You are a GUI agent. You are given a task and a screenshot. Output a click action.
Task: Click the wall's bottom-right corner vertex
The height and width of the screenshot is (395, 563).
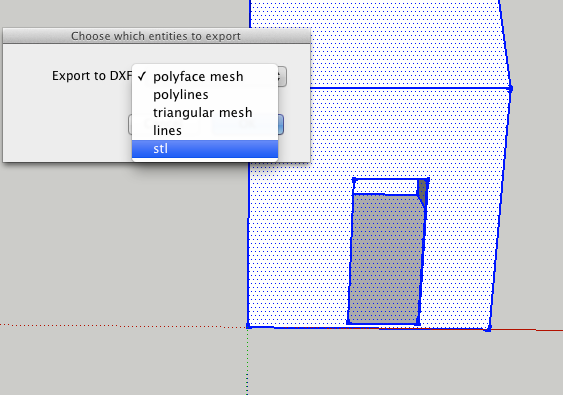pyautogui.click(x=488, y=329)
